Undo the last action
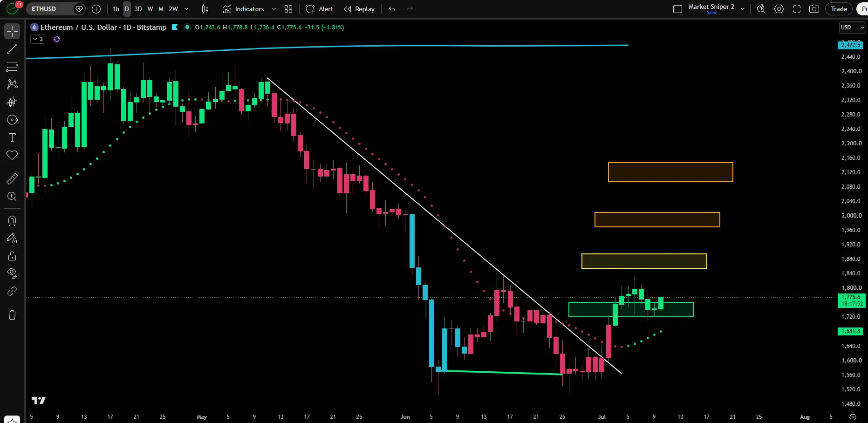 pos(392,9)
